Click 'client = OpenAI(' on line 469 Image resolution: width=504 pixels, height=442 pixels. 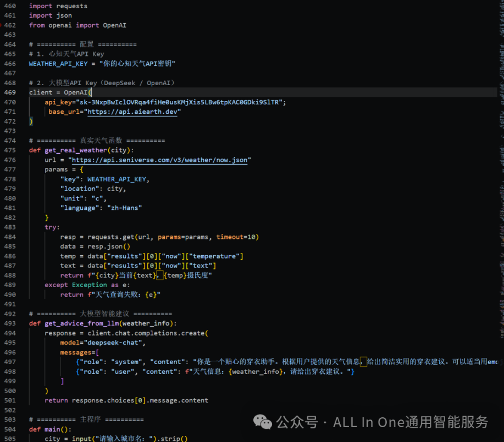60,92
